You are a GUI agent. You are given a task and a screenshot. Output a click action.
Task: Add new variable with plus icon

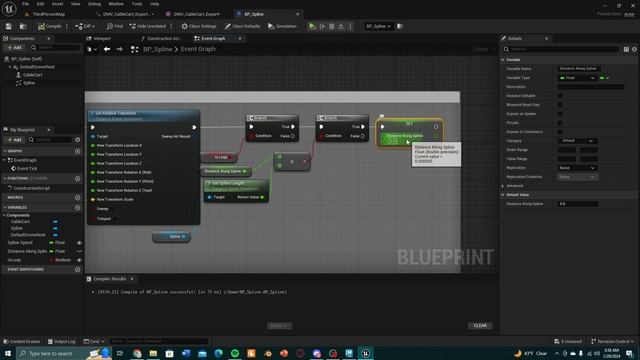tap(78, 207)
